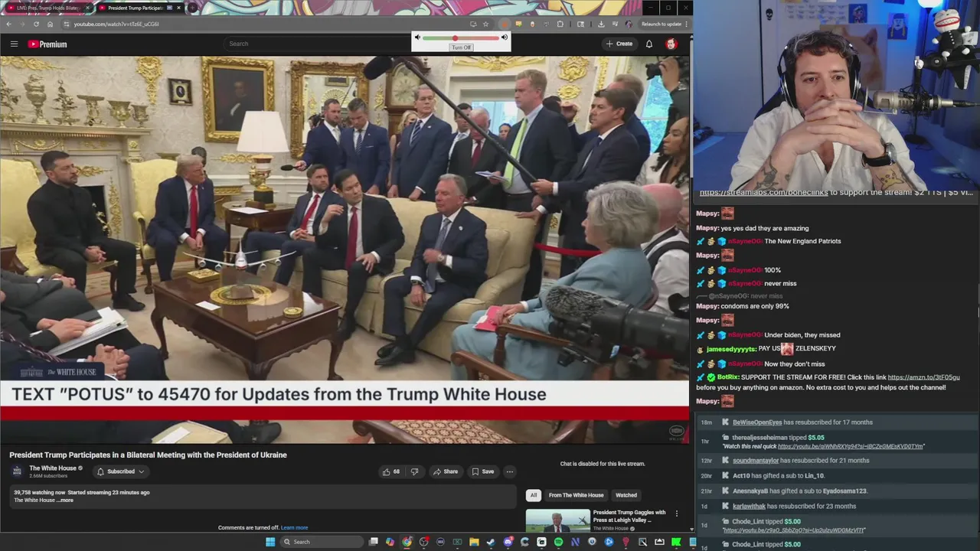The image size is (980, 551).
Task: Click karlawithak resubscribed event
Action: [836, 507]
